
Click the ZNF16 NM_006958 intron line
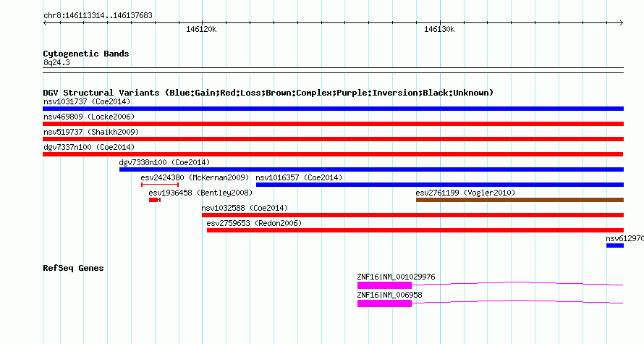517,301
